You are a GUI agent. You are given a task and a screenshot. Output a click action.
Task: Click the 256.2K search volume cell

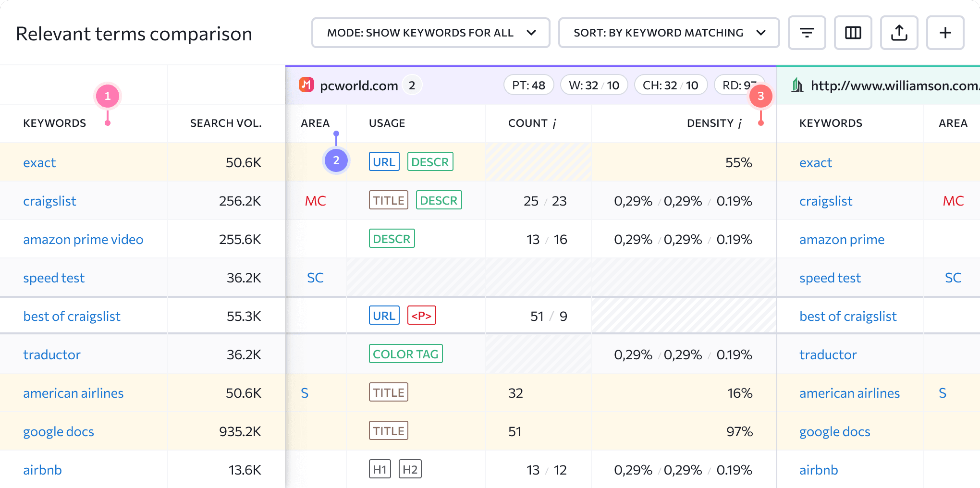pyautogui.click(x=240, y=201)
